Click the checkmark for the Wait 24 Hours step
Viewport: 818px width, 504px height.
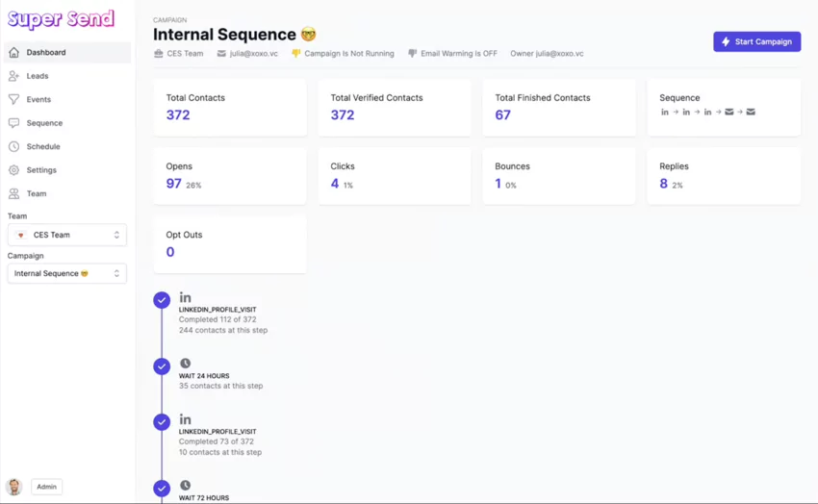click(162, 366)
